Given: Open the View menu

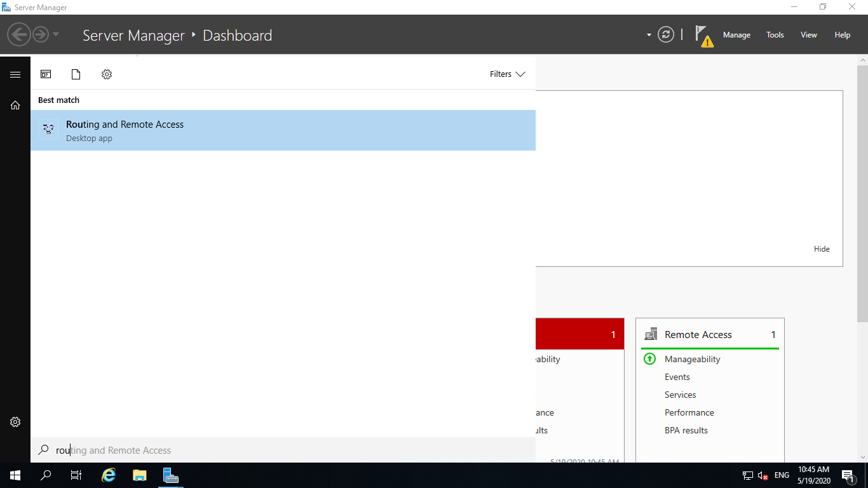Looking at the screenshot, I should (809, 35).
